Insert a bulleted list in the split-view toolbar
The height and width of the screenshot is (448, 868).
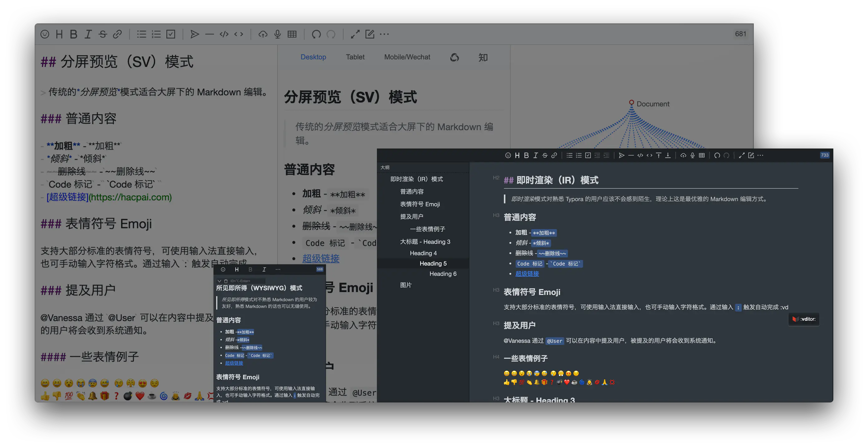point(142,34)
